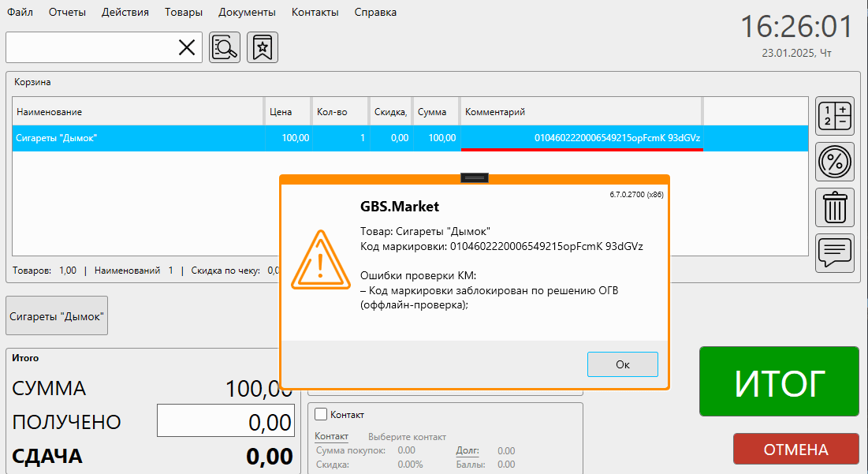Click the green ИТОГ button
868x474 pixels.
point(779,382)
